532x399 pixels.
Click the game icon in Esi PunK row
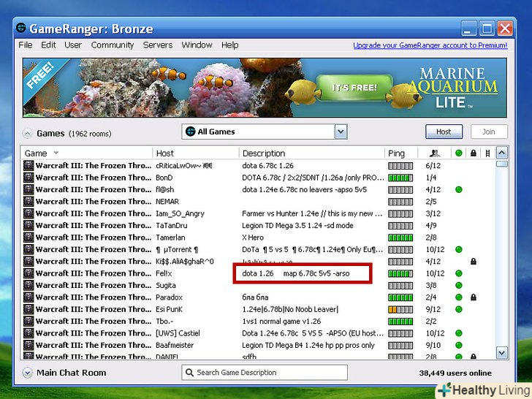coord(28,309)
